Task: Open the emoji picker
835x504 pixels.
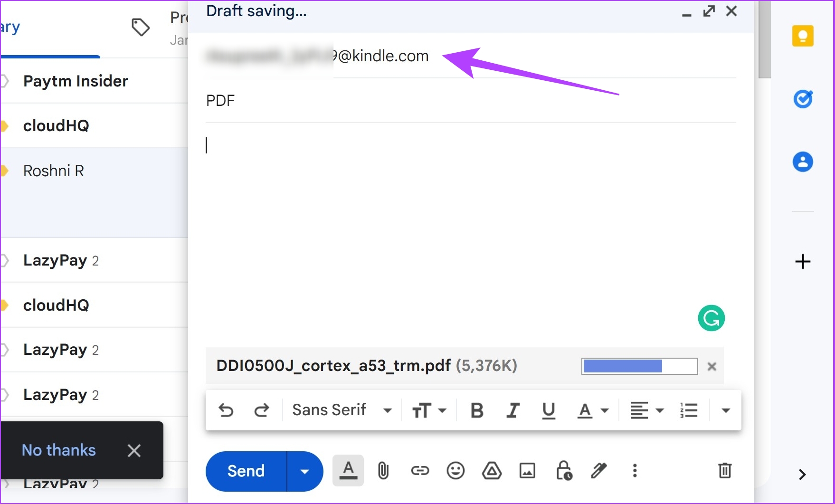Action: 455,471
